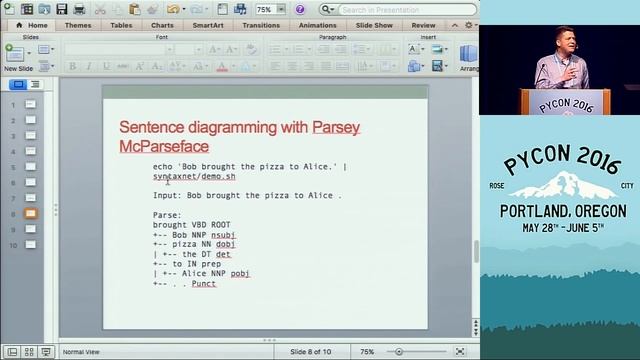The height and width of the screenshot is (360, 640).
Task: Click the purple Help question mark icon
Action: (300, 9)
